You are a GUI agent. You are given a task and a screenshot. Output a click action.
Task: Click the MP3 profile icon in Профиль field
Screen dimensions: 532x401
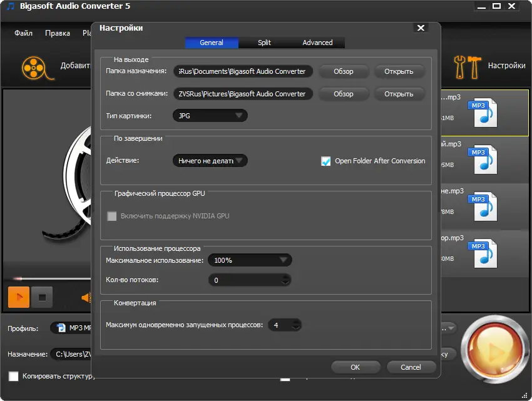(61, 328)
